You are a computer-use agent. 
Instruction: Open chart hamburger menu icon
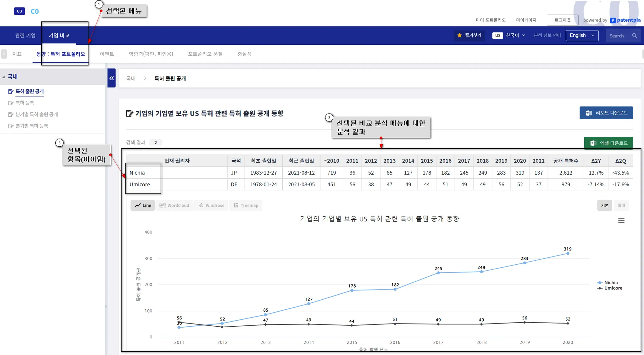point(621,221)
